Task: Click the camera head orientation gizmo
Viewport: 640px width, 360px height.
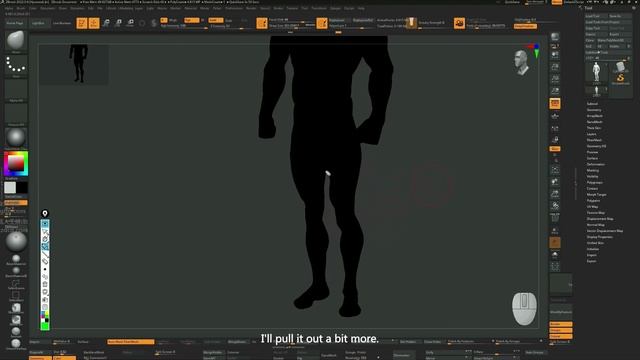Action: tap(521, 63)
